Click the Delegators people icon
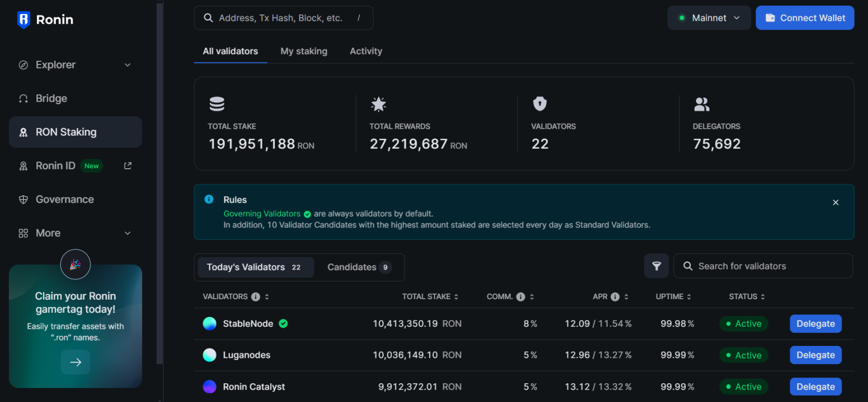Viewport: 868px width, 402px height. tap(702, 104)
